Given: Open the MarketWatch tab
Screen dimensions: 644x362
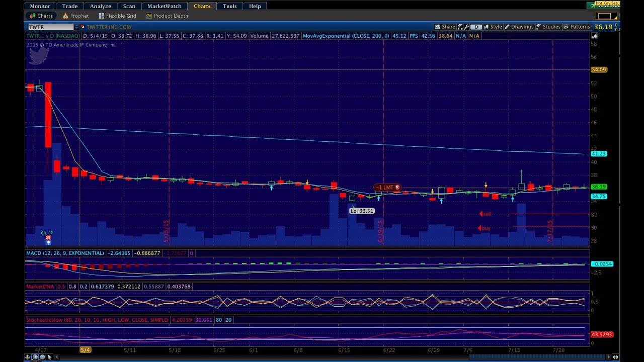Looking at the screenshot, I should [165, 6].
